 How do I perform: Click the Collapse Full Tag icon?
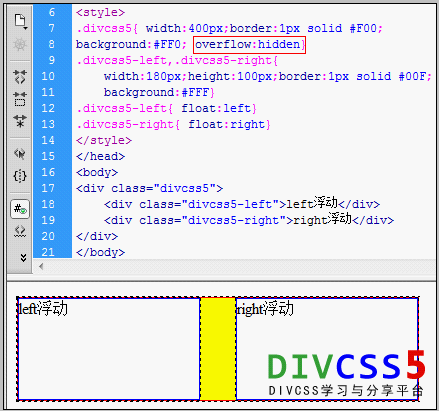tap(20, 77)
